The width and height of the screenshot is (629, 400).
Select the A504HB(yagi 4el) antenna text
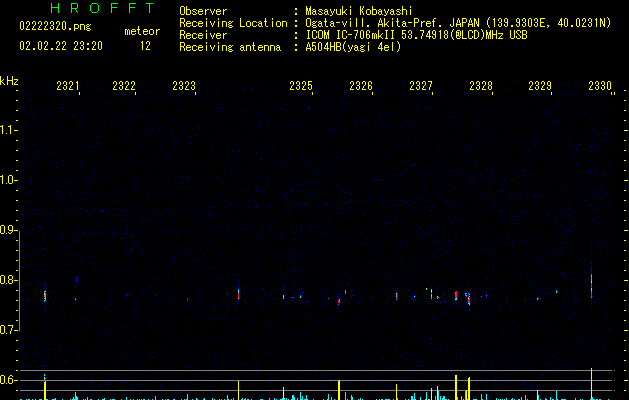click(353, 47)
